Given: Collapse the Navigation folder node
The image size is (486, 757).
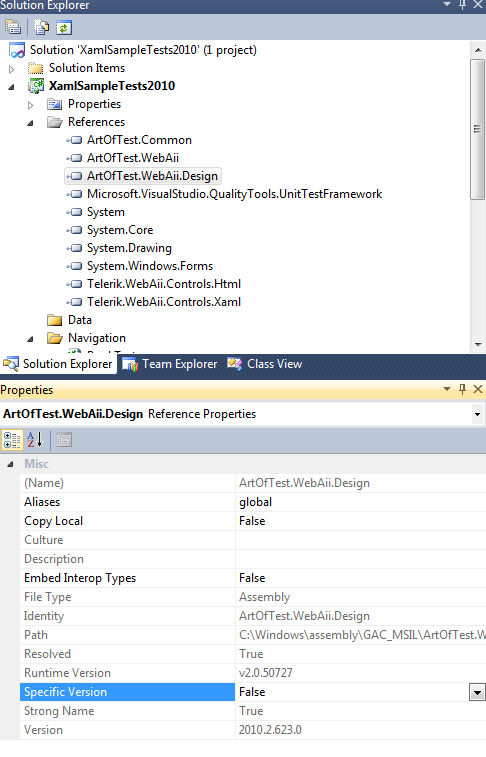Looking at the screenshot, I should [x=30, y=339].
